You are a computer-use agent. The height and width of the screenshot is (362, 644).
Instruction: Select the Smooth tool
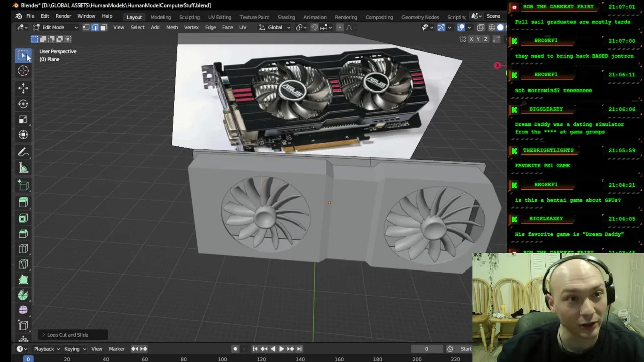(x=23, y=311)
